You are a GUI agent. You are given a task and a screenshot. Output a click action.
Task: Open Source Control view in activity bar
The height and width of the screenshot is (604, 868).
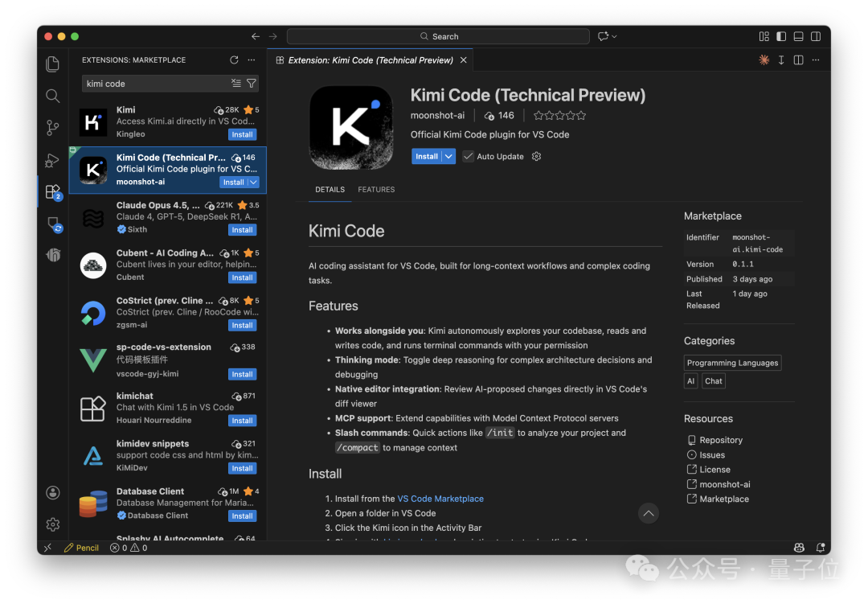coord(52,128)
